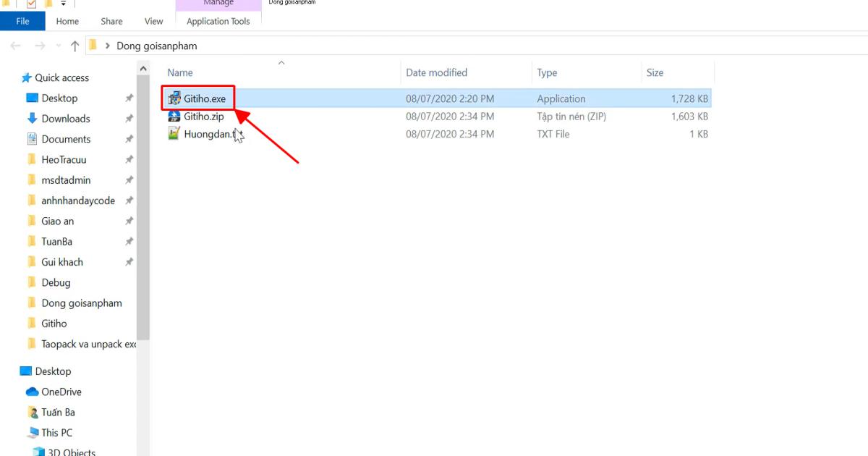
Task: Open TuanBa folder in sidebar
Action: [x=56, y=242]
